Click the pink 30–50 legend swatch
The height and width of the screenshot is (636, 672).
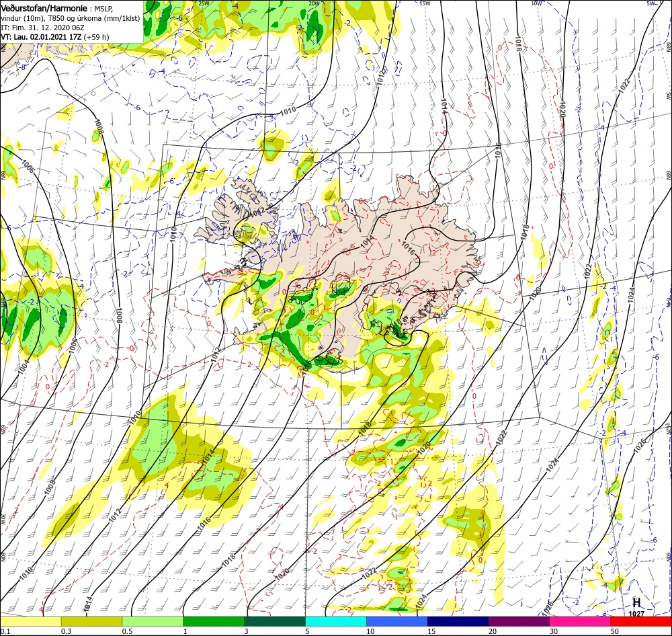pyautogui.click(x=580, y=621)
